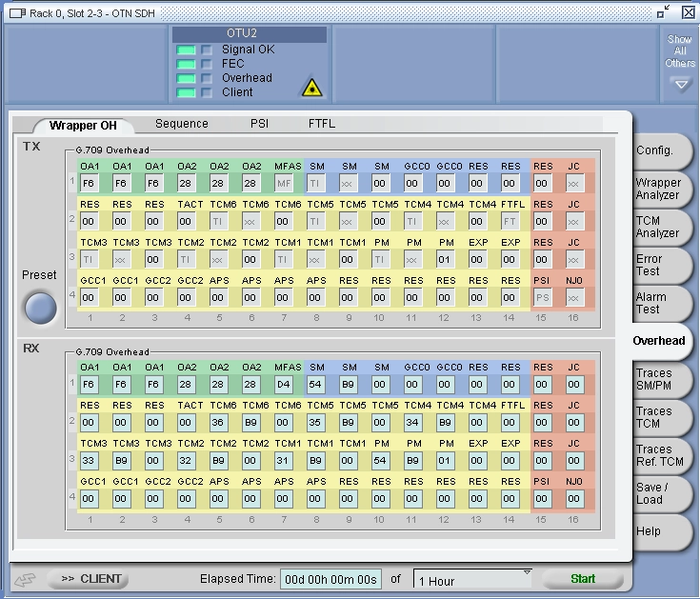Click the undock window icon in title bar
Screen dimensions: 700x599
click(x=663, y=12)
